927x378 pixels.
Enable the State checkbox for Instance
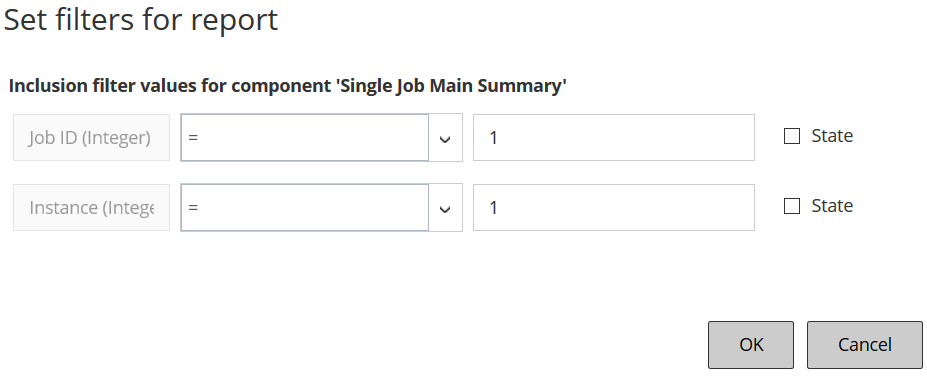coord(792,206)
